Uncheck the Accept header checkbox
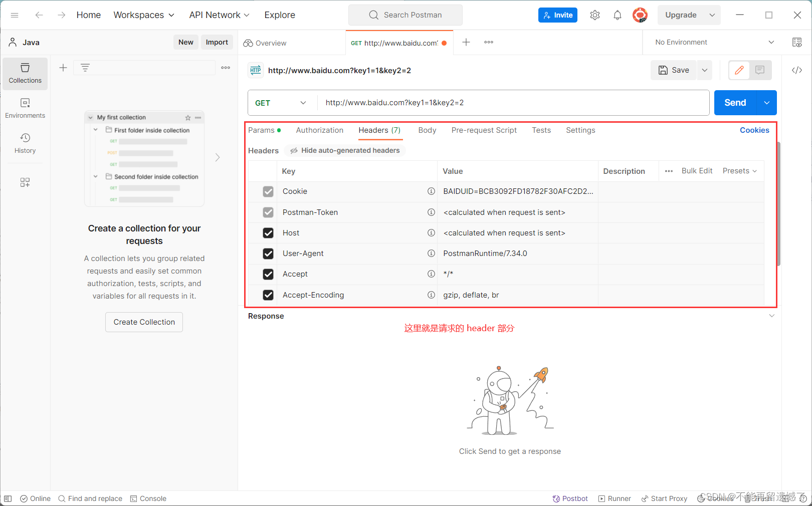The width and height of the screenshot is (812, 506). click(x=268, y=274)
